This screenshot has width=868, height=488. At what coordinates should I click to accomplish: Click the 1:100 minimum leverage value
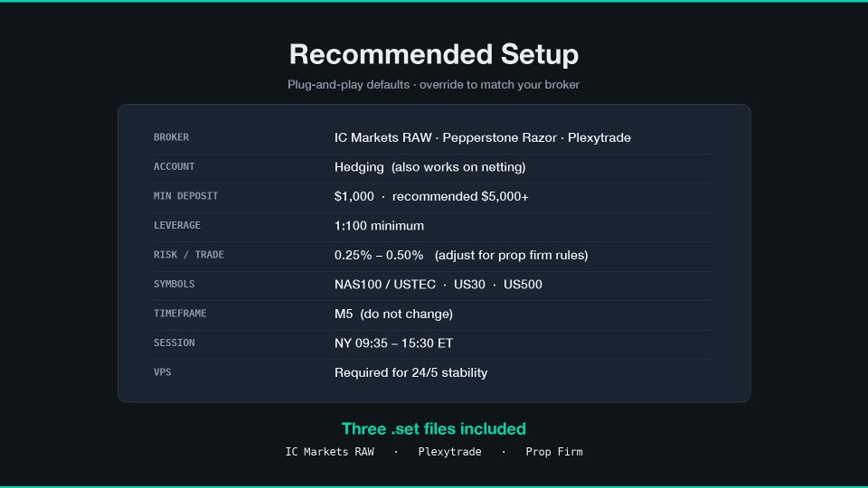(x=379, y=226)
